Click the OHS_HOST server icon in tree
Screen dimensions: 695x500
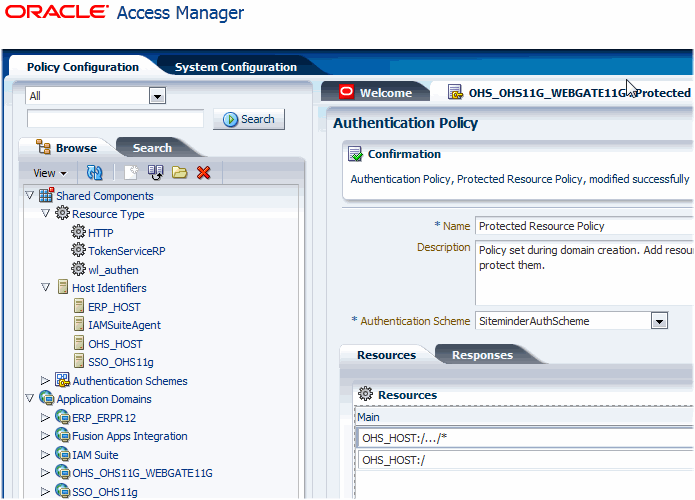click(x=79, y=343)
